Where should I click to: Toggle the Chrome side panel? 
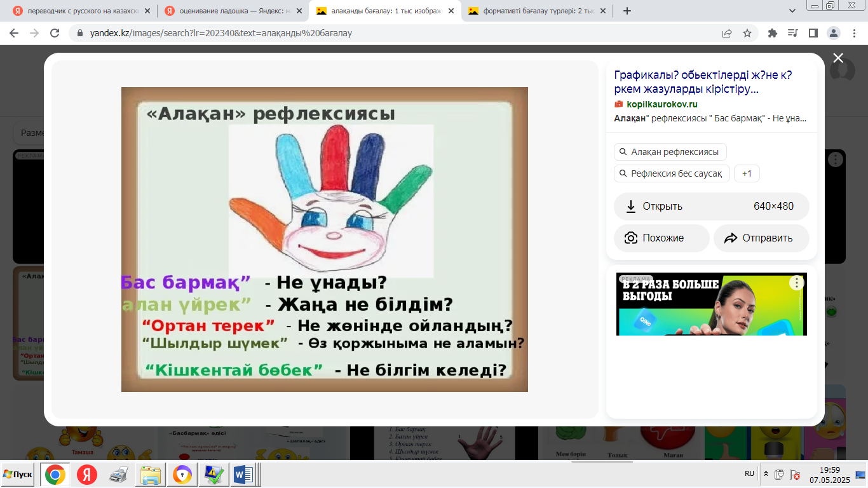tap(813, 33)
